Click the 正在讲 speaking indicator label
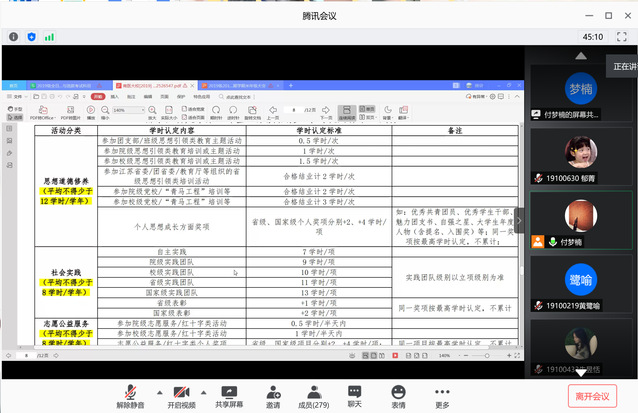This screenshot has height=413, width=638. click(620, 66)
